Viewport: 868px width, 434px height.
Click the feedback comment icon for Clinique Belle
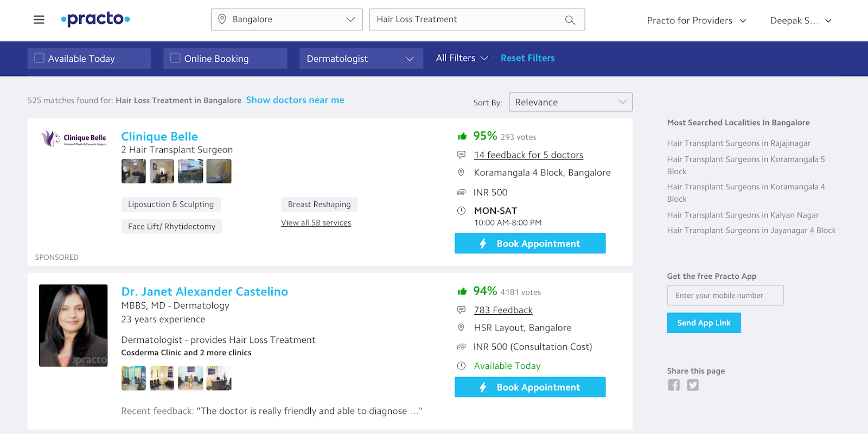(x=461, y=155)
